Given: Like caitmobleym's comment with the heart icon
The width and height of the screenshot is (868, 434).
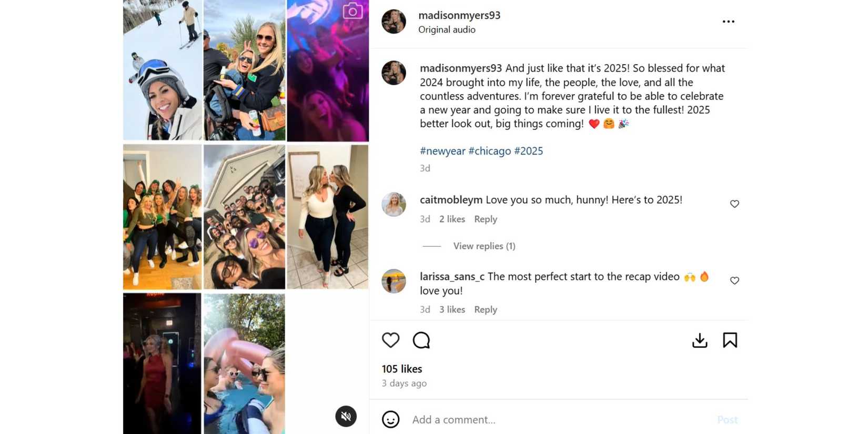Looking at the screenshot, I should tap(734, 204).
